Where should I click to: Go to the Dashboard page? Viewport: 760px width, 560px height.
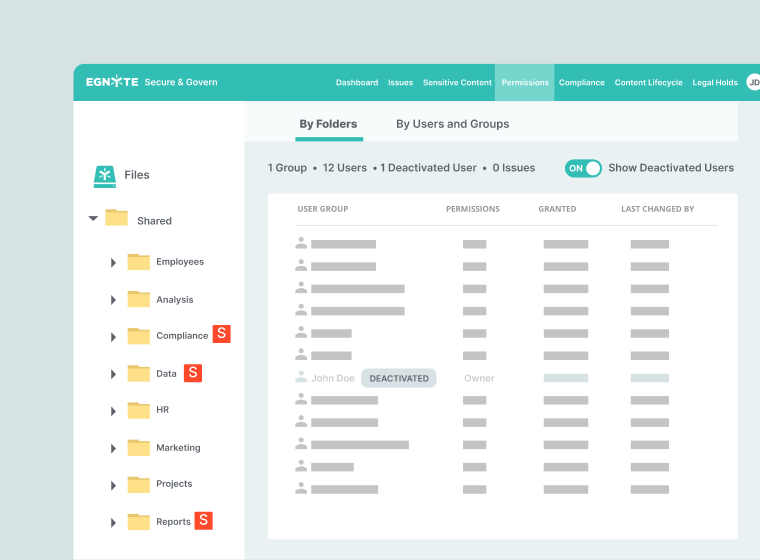tap(356, 83)
